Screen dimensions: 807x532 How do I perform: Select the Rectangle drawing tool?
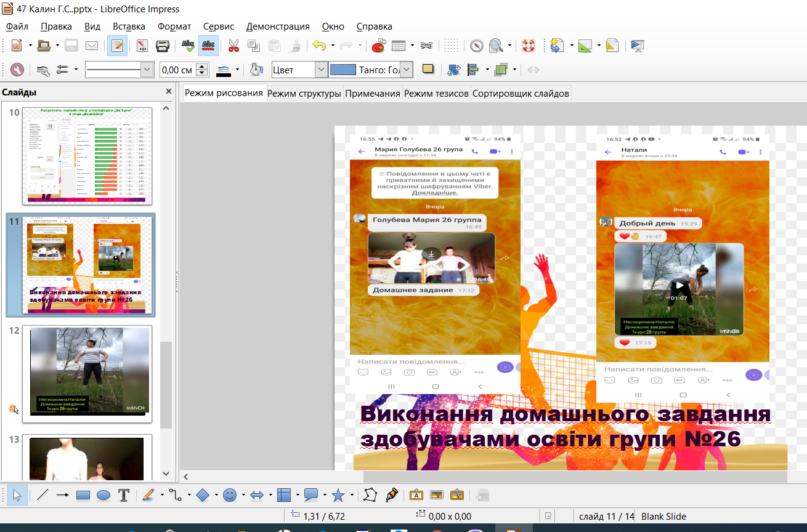tap(83, 495)
